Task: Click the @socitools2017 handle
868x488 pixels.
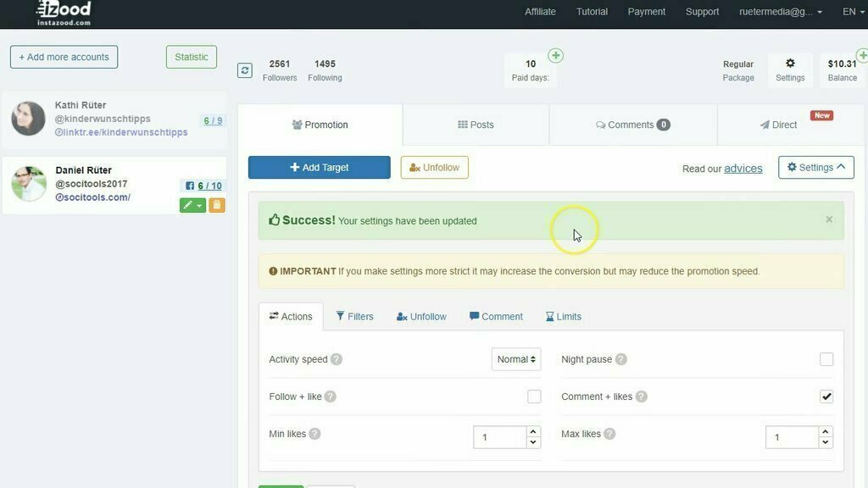Action: coord(92,184)
